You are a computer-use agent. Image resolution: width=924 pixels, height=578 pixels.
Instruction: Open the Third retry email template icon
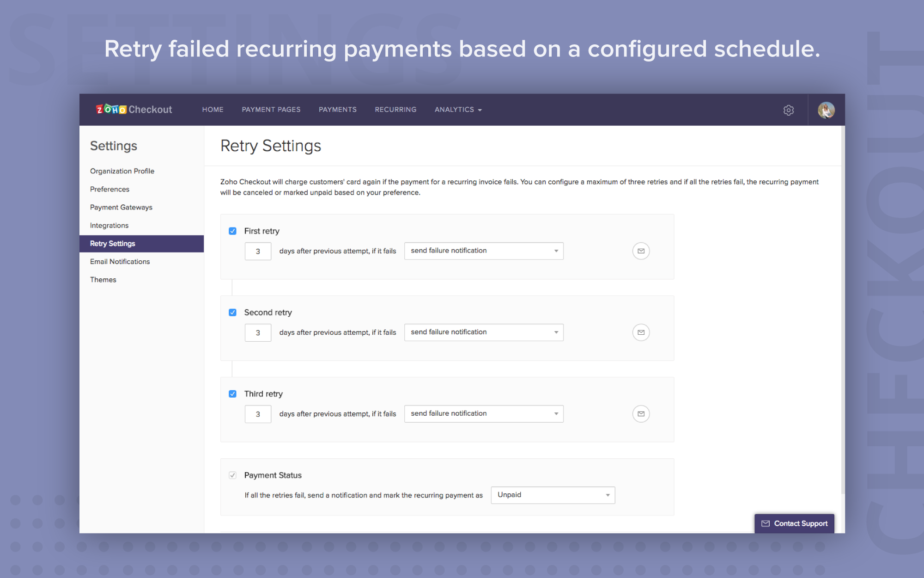(641, 414)
